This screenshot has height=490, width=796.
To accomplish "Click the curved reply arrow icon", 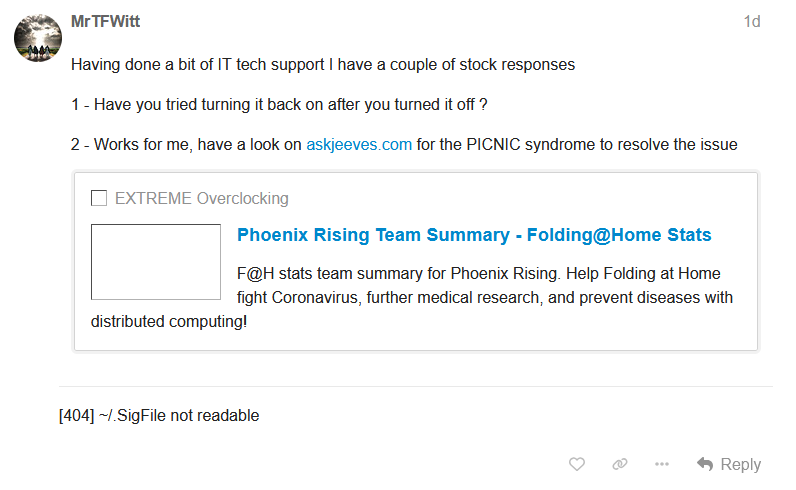I will pyautogui.click(x=705, y=464).
